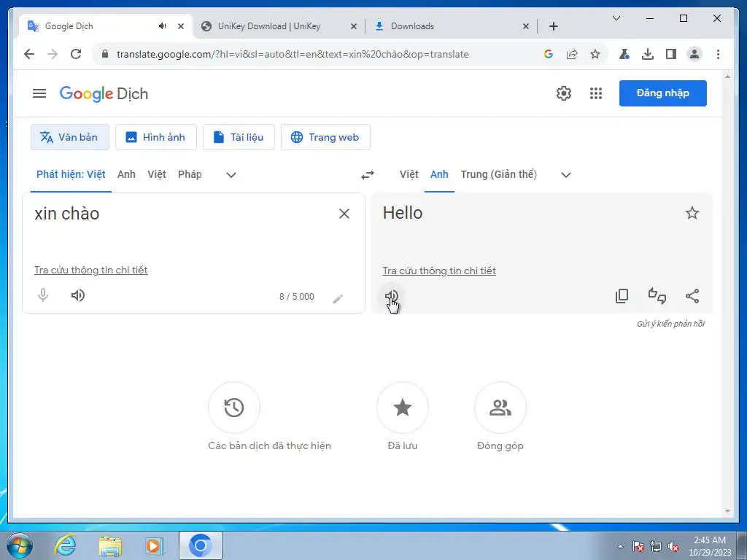Close the Google Dịch tab
The height and width of the screenshot is (560, 747).
pyautogui.click(x=181, y=26)
